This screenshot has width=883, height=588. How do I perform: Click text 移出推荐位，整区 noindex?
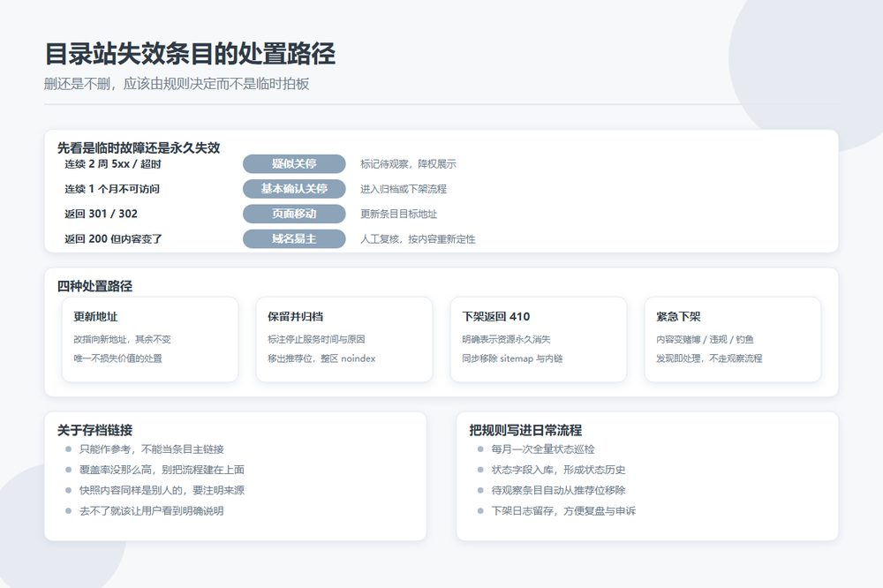321,358
